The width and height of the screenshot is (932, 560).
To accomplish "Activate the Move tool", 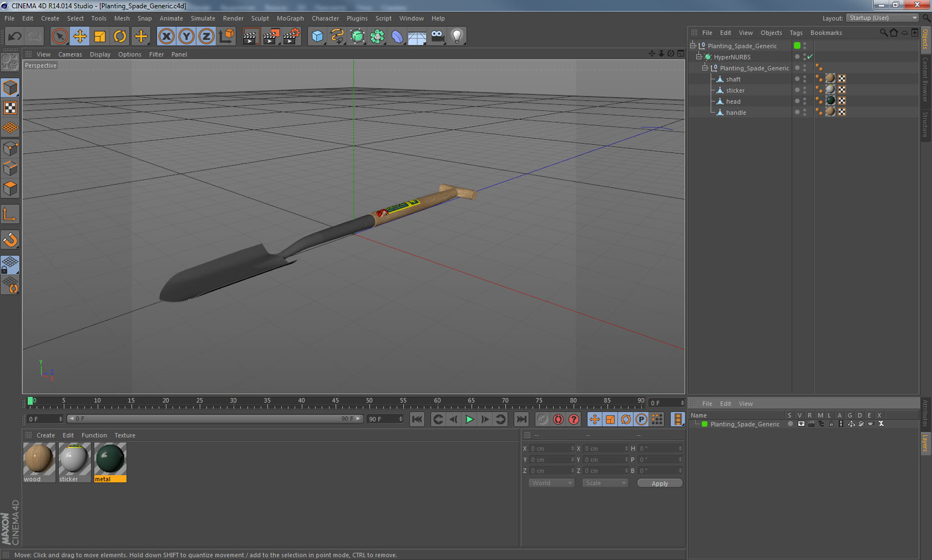I will click(x=80, y=37).
